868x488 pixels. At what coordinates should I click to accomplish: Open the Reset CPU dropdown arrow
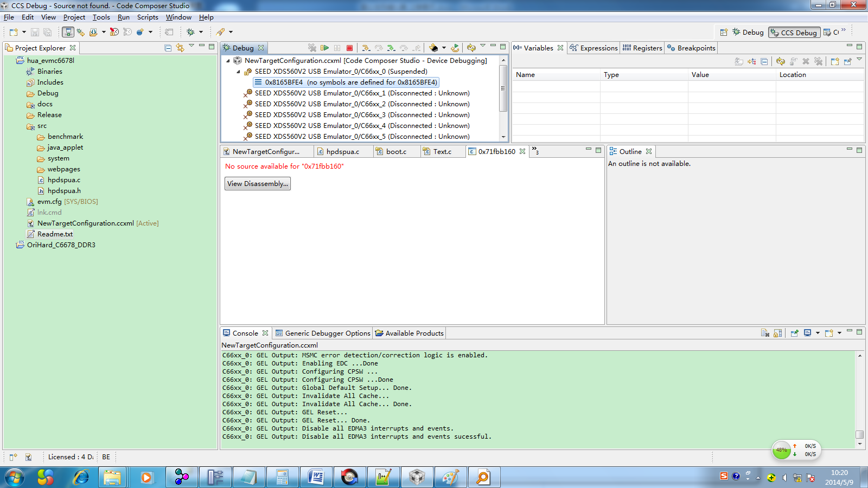444,48
